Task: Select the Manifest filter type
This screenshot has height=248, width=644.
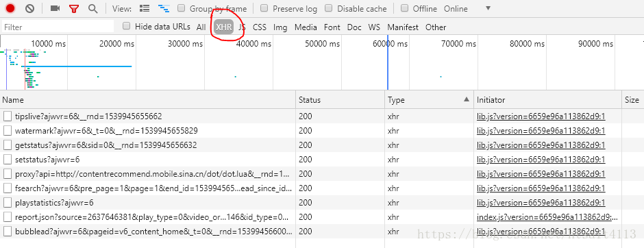Action: (x=403, y=27)
